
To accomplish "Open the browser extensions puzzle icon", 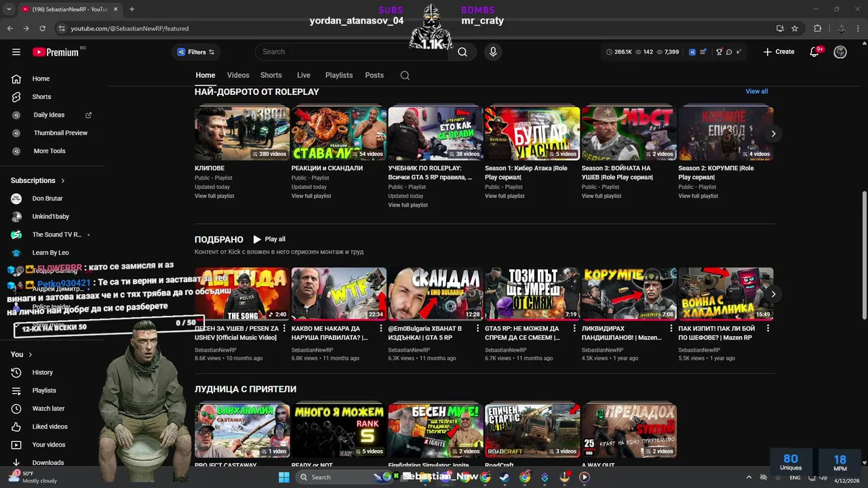I will point(817,28).
